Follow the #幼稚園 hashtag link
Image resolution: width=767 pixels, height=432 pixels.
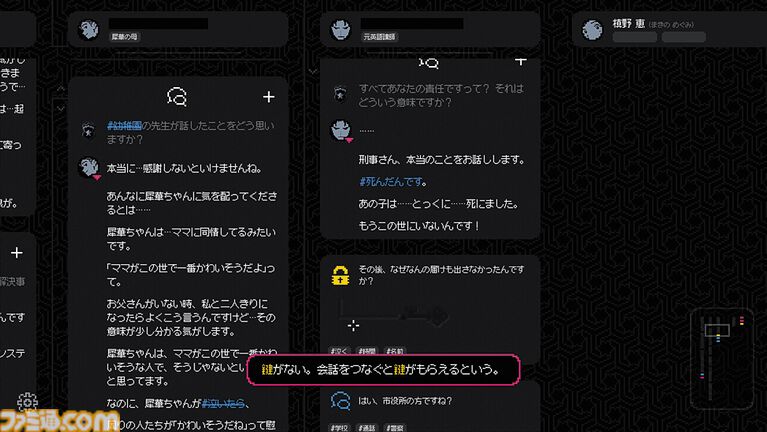pos(124,126)
